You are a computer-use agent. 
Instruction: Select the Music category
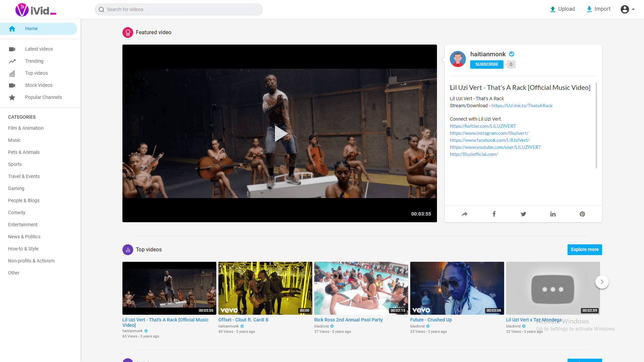(x=14, y=140)
